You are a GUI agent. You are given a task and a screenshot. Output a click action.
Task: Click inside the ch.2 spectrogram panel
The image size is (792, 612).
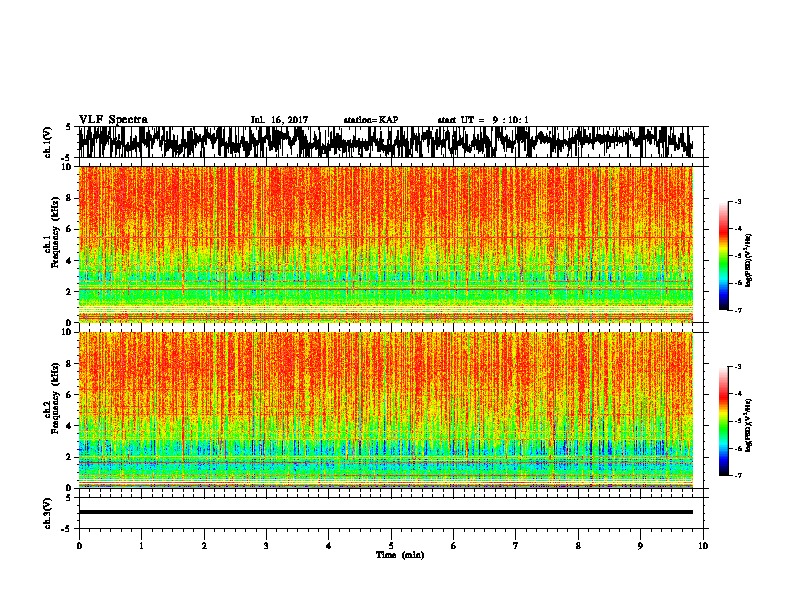pyautogui.click(x=386, y=410)
